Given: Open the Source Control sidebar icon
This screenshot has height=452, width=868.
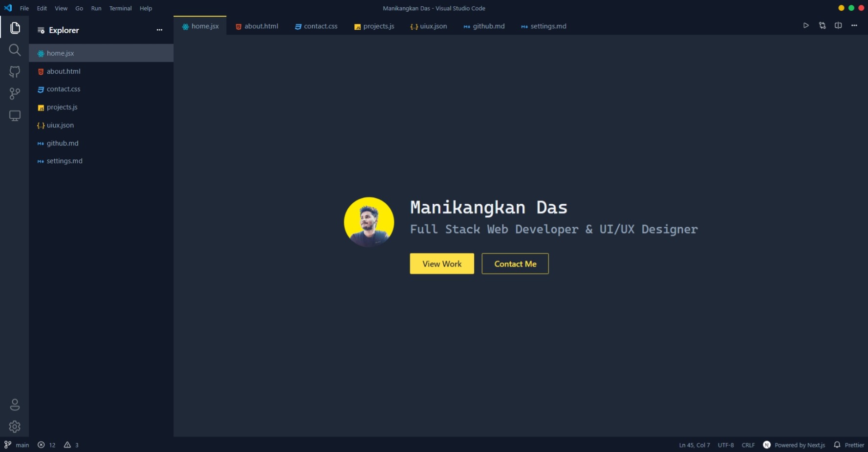Looking at the screenshot, I should (x=15, y=93).
